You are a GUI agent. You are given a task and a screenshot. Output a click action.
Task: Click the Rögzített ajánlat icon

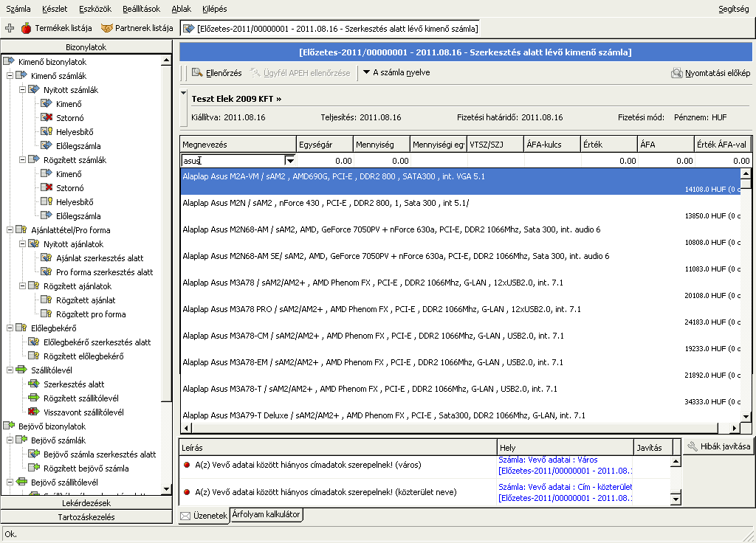click(x=47, y=300)
